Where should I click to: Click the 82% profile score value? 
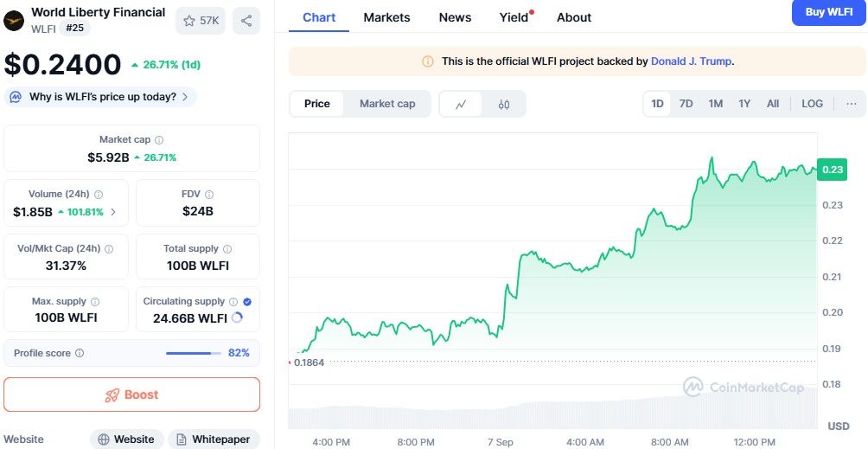pos(239,353)
